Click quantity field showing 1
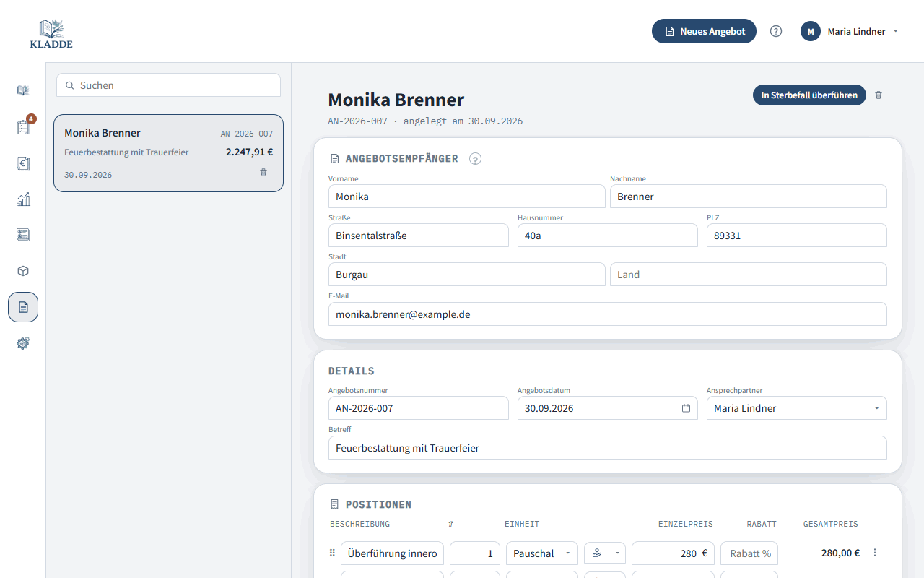Image resolution: width=924 pixels, height=578 pixels. click(x=475, y=553)
